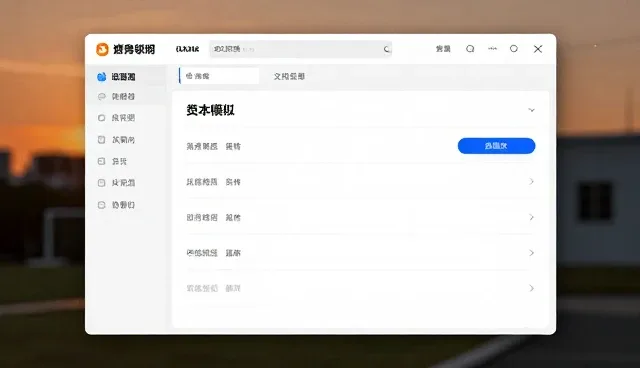Select the blue-icon first sidebar item
The image size is (640, 368).
pos(126,76)
